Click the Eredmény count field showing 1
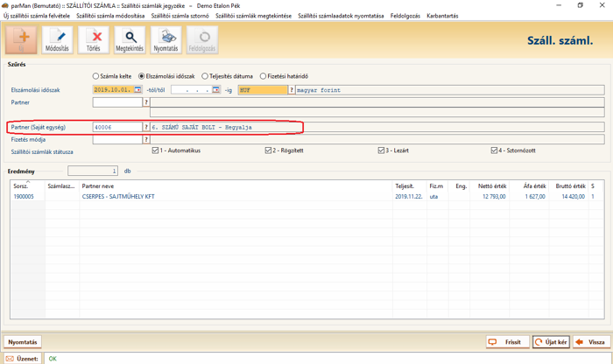Image resolution: width=613 pixels, height=364 pixels. tap(93, 171)
